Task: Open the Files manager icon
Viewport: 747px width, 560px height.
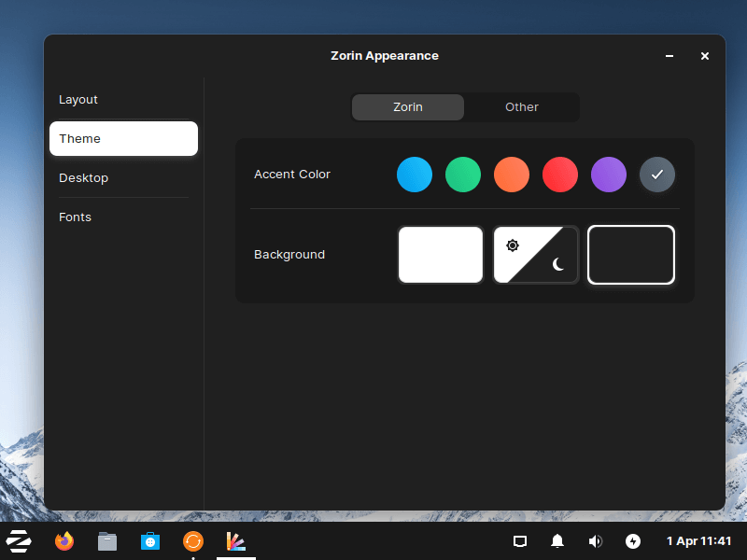Action: pos(107,541)
